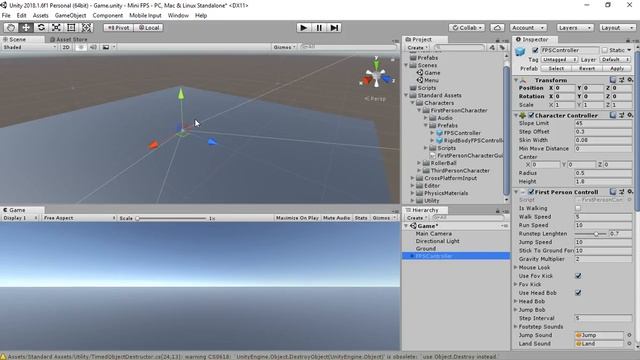
Task: Switch to the Asset Store tab
Action: click(x=68, y=39)
